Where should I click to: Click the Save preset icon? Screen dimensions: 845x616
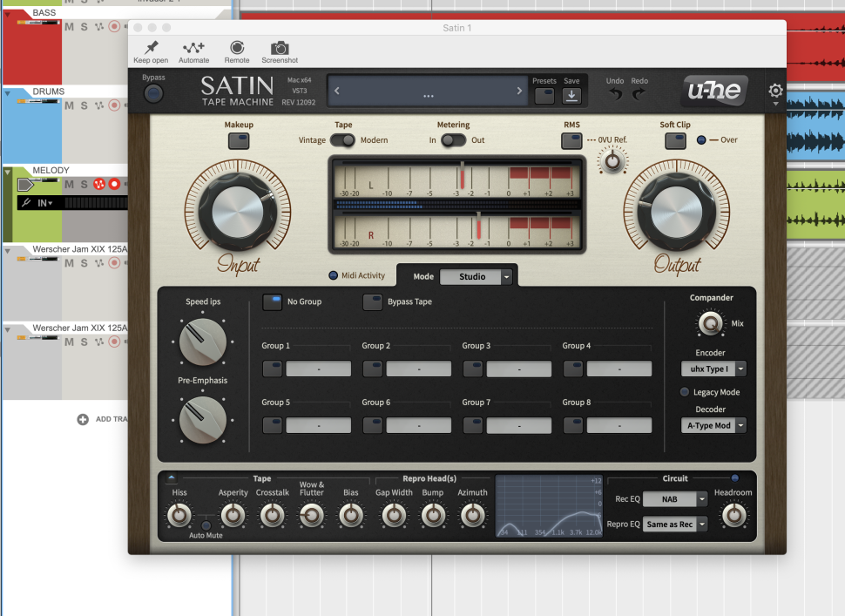(x=571, y=96)
